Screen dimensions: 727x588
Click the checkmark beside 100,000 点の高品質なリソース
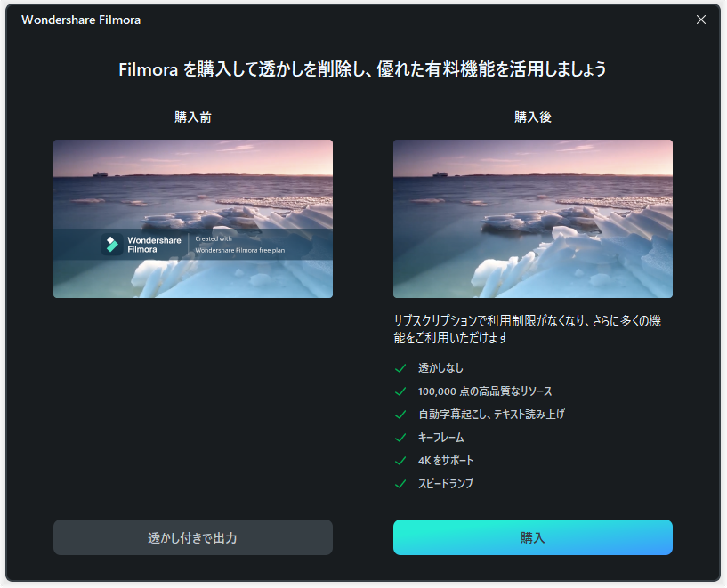400,391
